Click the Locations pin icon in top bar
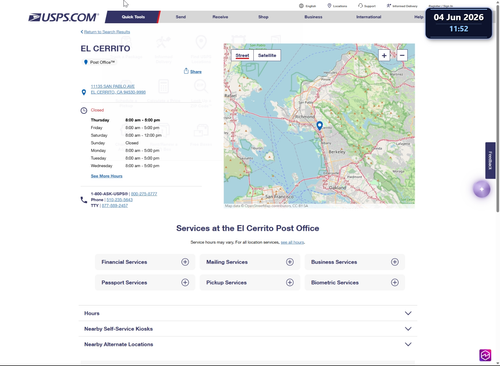This screenshot has height=366, width=500. click(329, 6)
